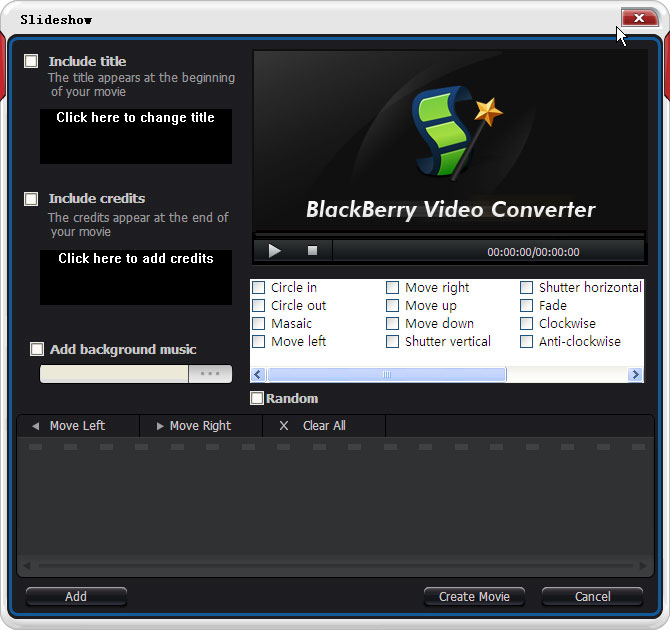
Task: Check the Anti-clockwise transition
Action: click(x=526, y=341)
